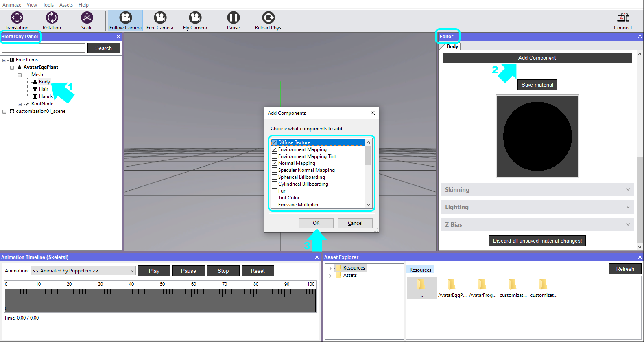This screenshot has width=644, height=342.
Task: Click the animation timeline ruler at 50
Action: pyautogui.click(x=162, y=292)
